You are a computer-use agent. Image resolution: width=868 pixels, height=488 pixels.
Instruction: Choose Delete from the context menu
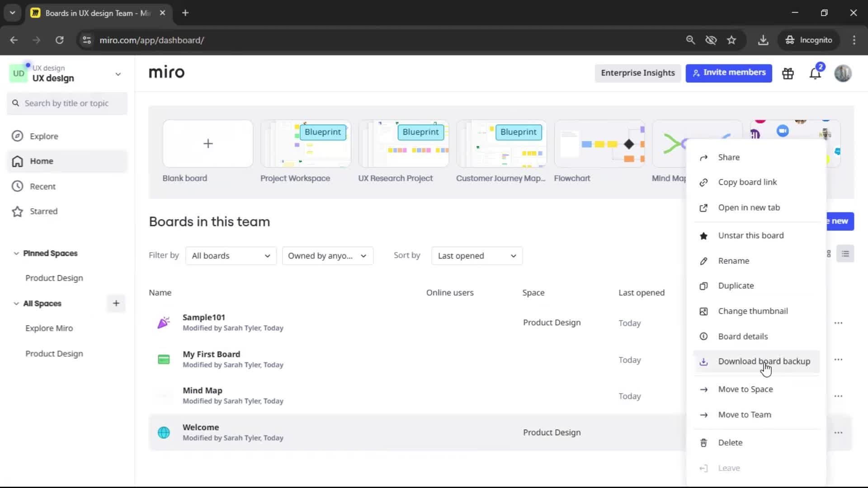click(x=756, y=442)
